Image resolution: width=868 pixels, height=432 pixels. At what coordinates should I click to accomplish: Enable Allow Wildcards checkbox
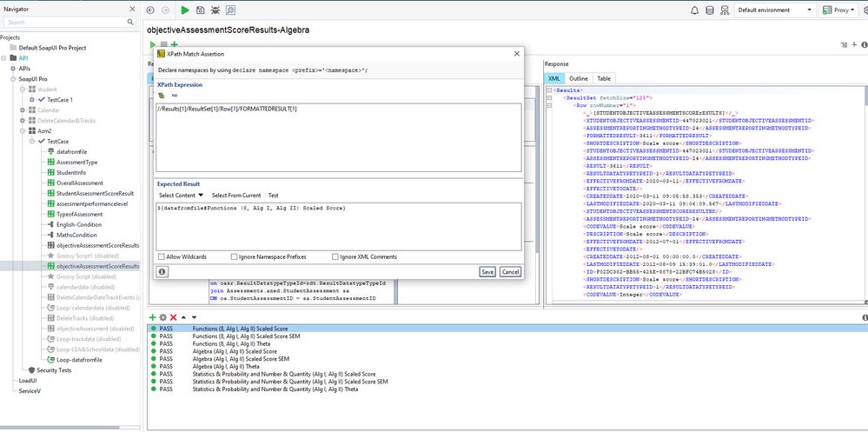pyautogui.click(x=161, y=257)
